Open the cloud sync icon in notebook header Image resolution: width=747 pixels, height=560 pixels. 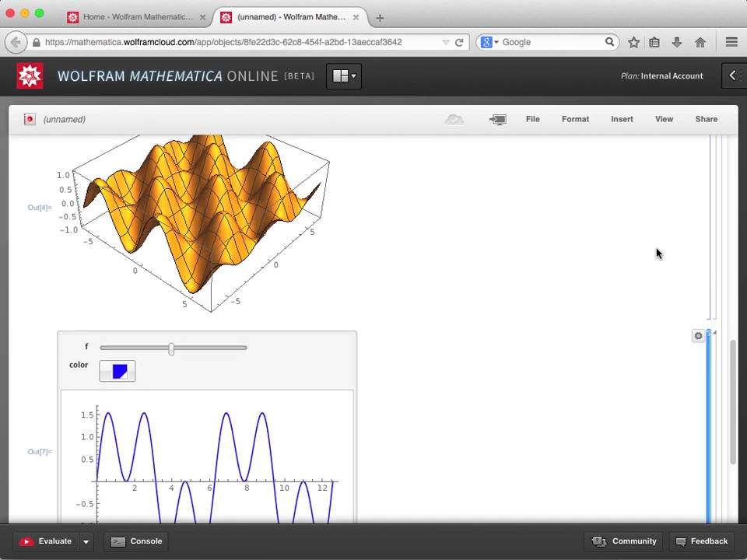(x=454, y=119)
